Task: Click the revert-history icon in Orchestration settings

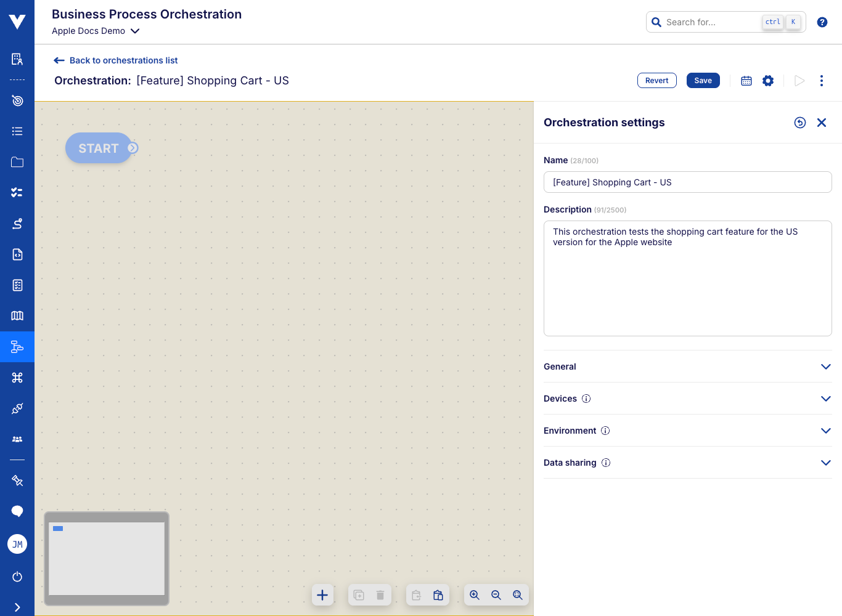Action: pyautogui.click(x=800, y=123)
